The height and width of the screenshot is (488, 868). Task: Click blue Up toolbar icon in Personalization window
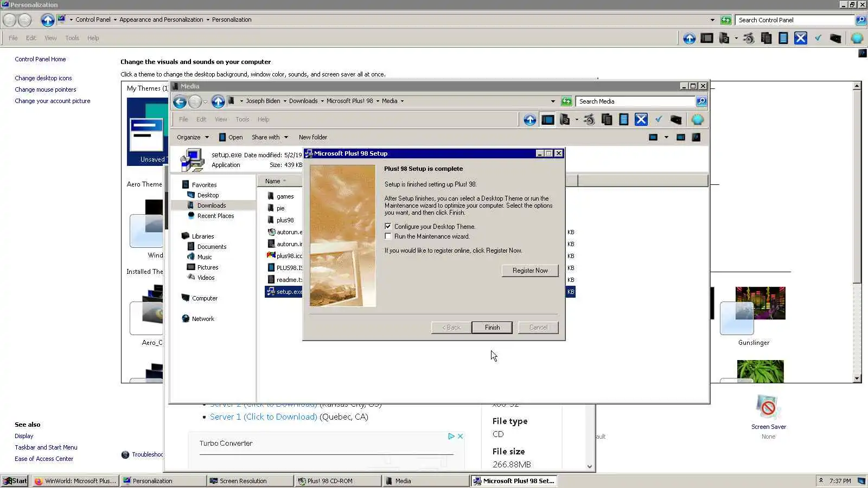[x=690, y=38]
